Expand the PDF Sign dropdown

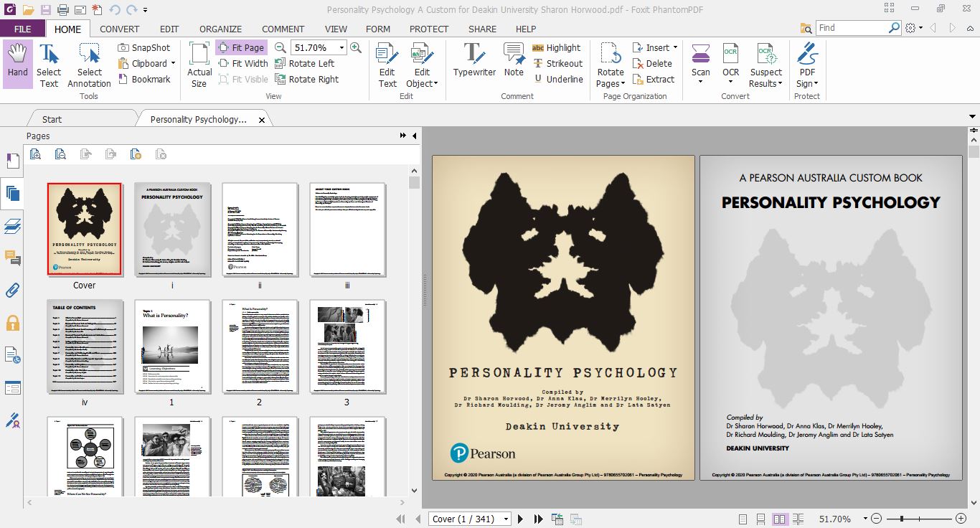[x=816, y=84]
